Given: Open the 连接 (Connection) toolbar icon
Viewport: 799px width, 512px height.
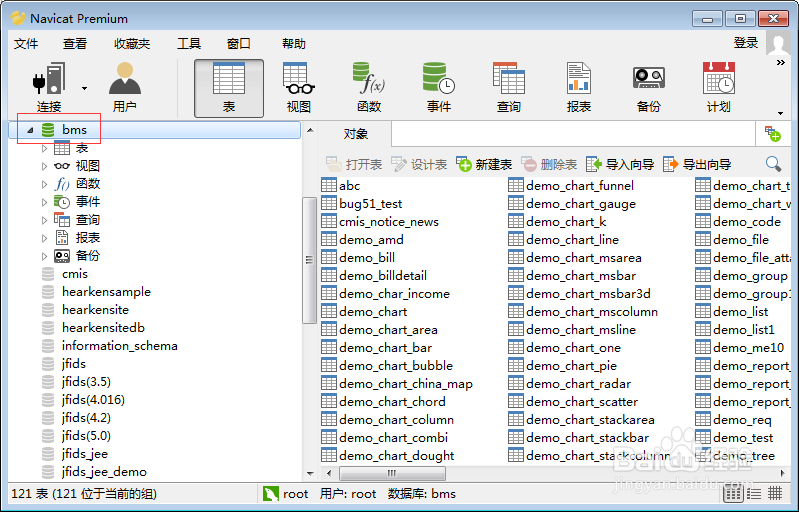Looking at the screenshot, I should 49,87.
